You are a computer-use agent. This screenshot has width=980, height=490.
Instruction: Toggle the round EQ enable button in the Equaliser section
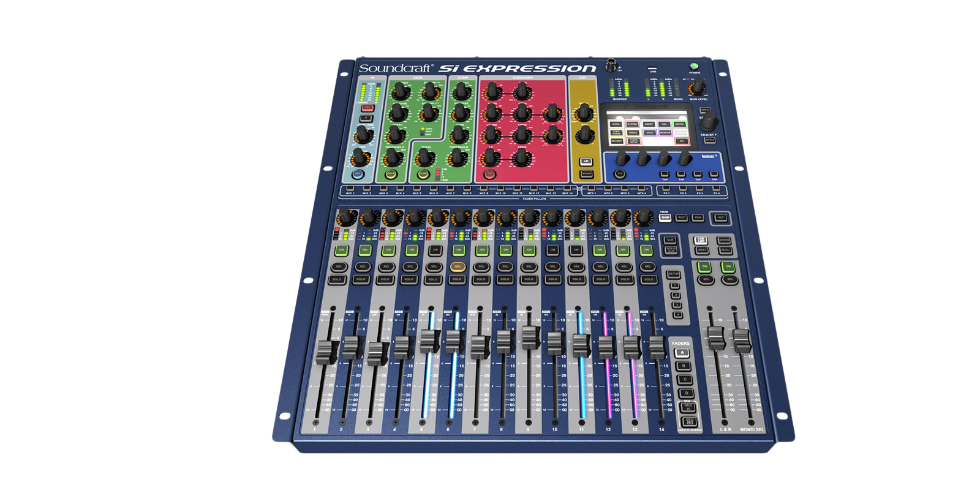[489, 175]
